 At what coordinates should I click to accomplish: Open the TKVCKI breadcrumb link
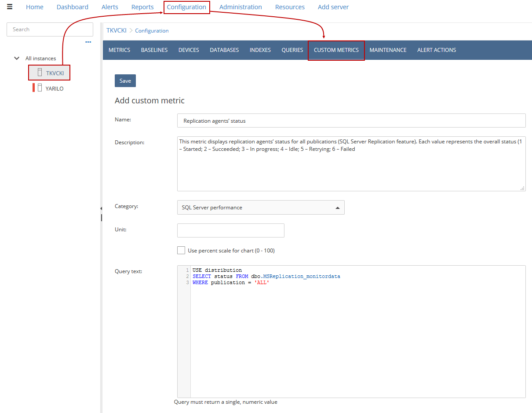pos(116,30)
